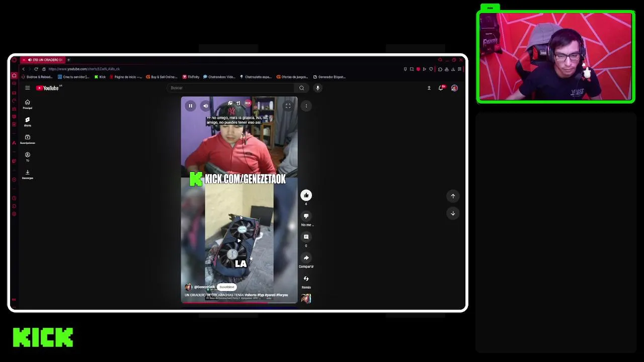The height and width of the screenshot is (362, 644).
Task: Open the Generador Etiquetas bookmark
Action: 329,77
